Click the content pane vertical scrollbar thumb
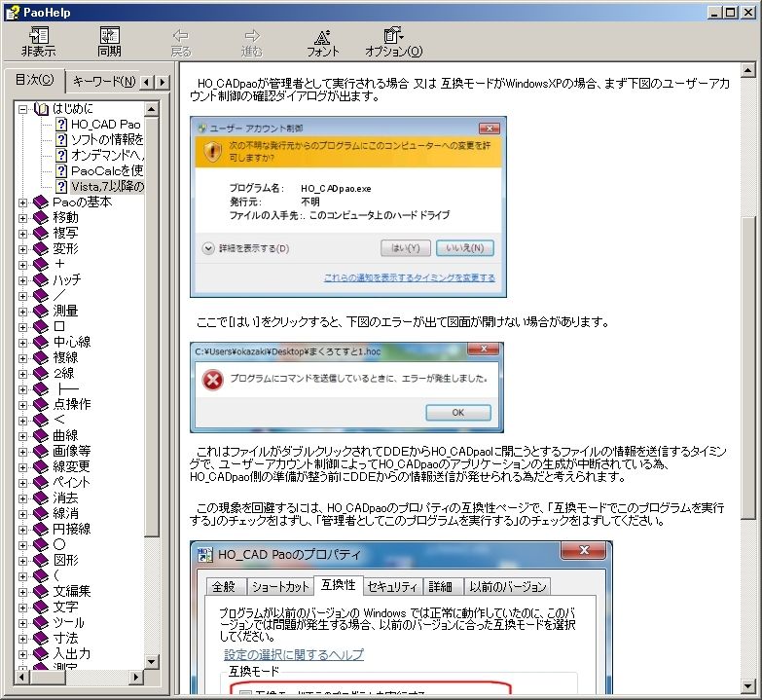The width and height of the screenshot is (762, 700). click(748, 367)
